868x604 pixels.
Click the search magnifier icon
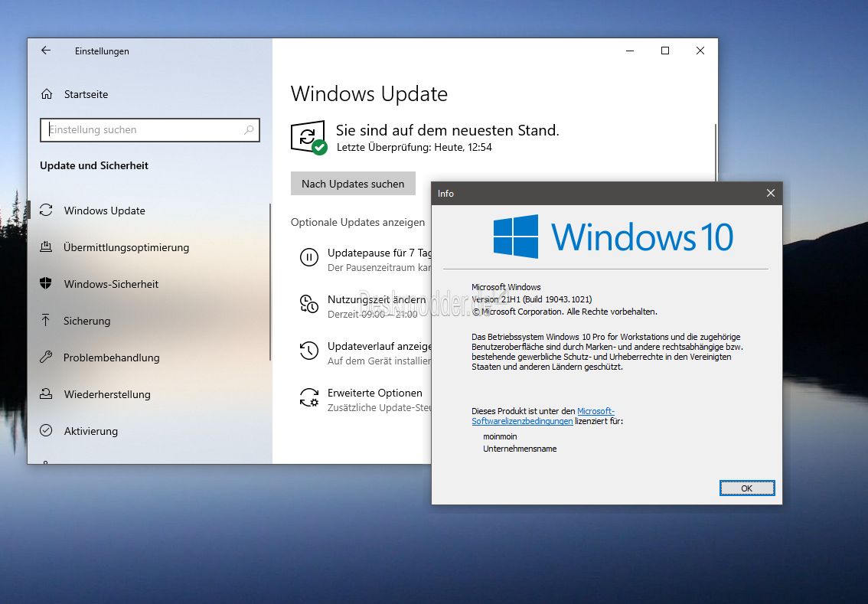(249, 129)
